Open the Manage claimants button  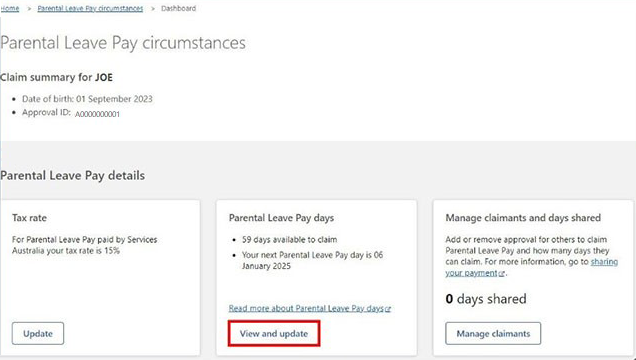tap(493, 333)
